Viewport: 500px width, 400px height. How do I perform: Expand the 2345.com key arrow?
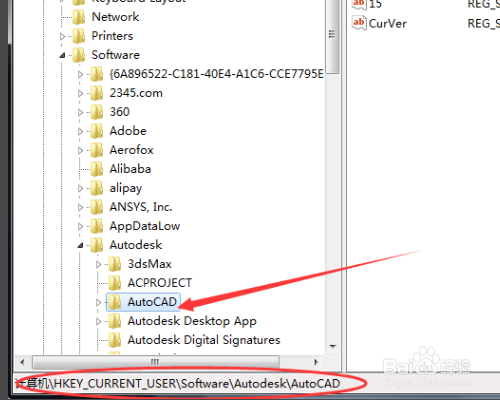click(80, 93)
